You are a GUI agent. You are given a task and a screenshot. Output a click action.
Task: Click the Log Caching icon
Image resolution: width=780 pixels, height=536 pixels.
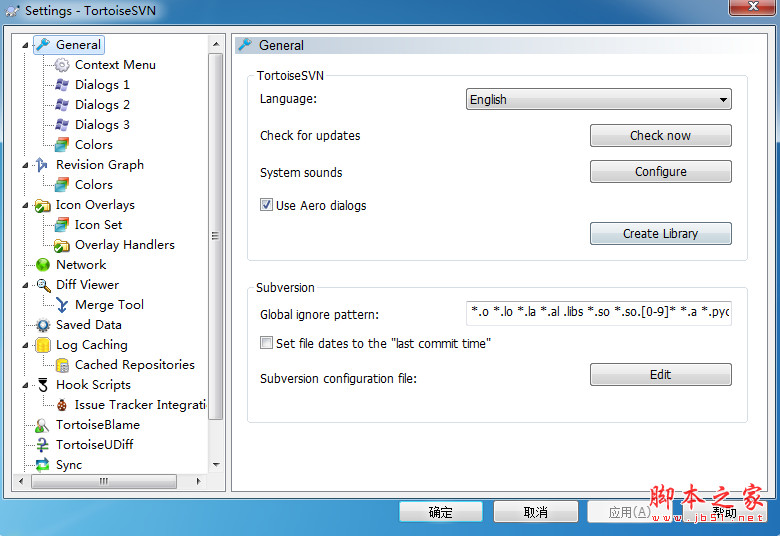43,345
